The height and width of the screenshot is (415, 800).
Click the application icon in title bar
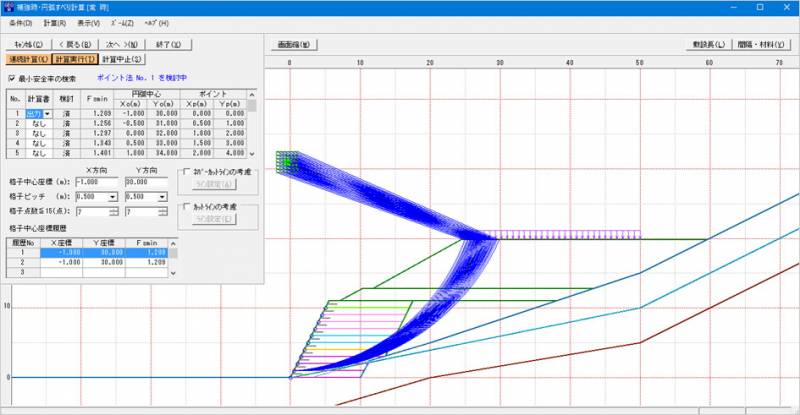coord(8,6)
